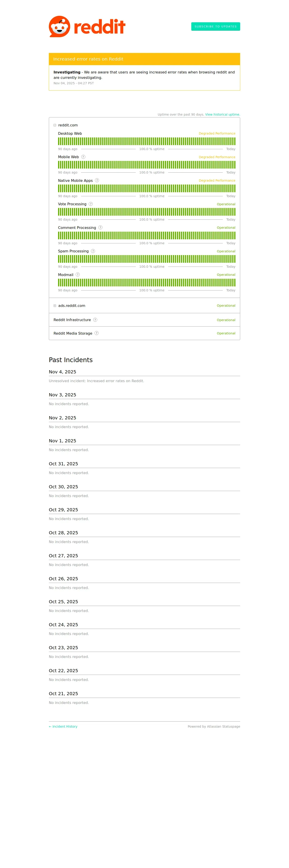This screenshot has height=868, width=289.
Task: Click Subscribe to Updates button
Action: click(215, 26)
